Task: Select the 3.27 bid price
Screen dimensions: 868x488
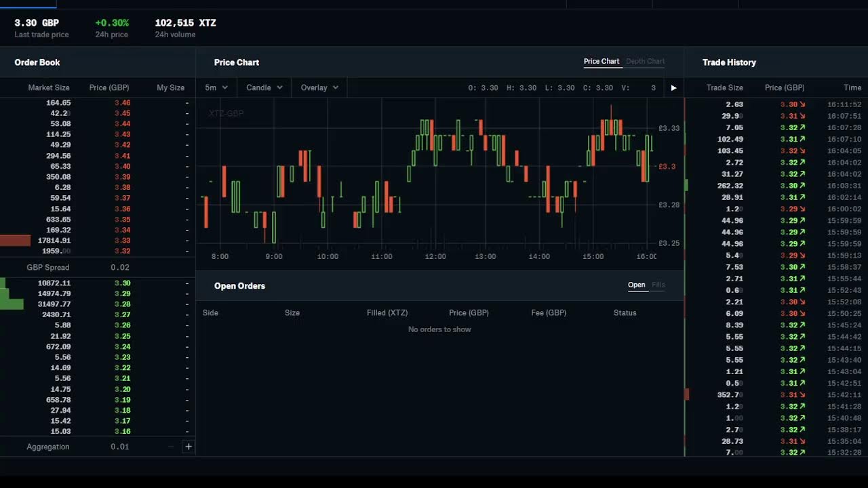Action: 122,314
